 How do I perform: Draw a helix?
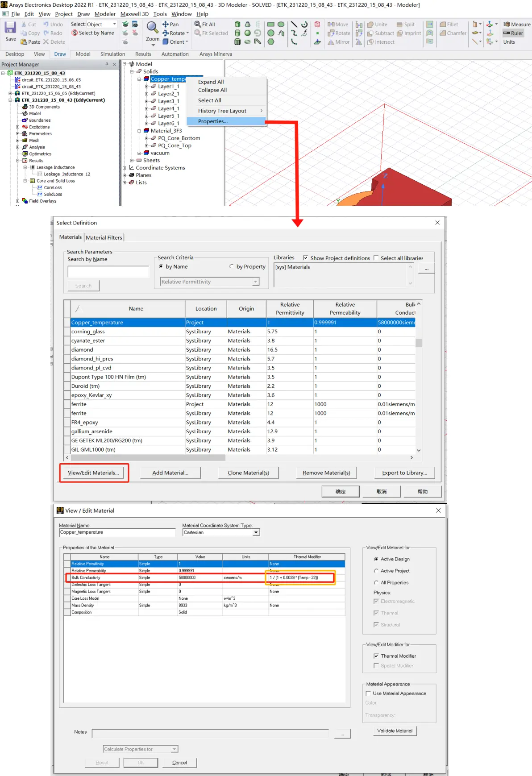click(258, 24)
